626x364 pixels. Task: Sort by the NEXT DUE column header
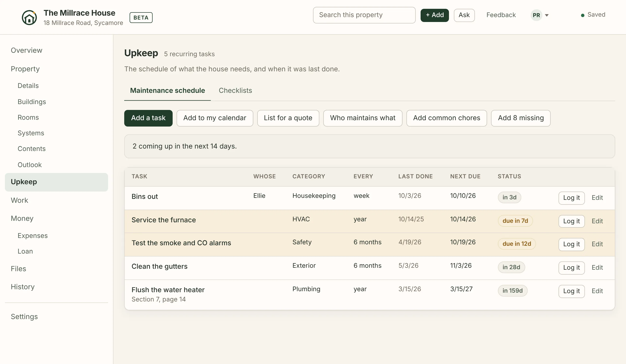click(465, 176)
